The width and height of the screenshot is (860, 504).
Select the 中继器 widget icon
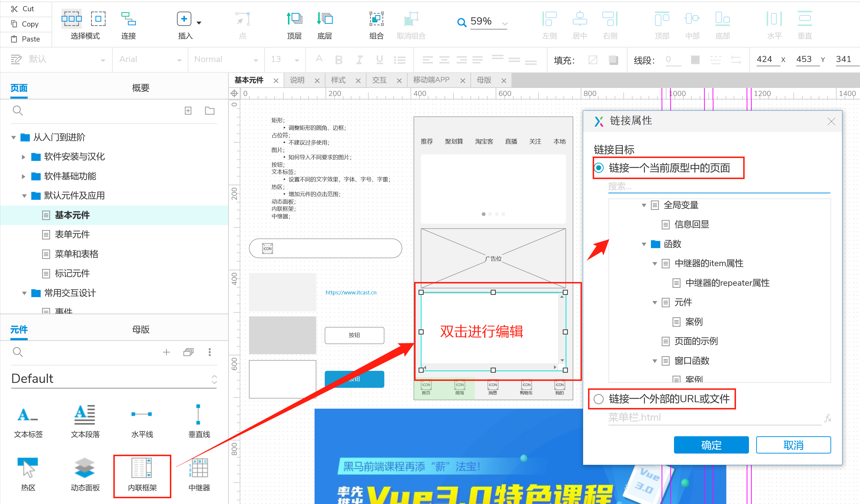[199, 468]
